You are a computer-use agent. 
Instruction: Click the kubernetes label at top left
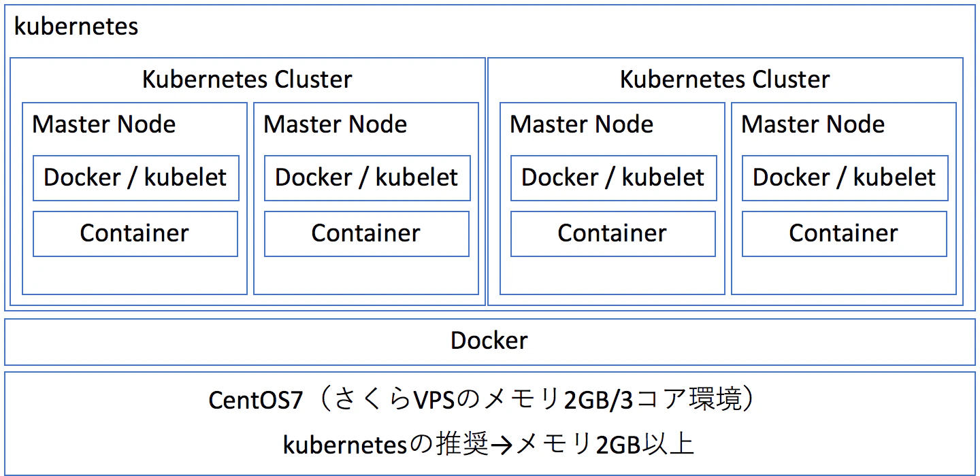click(x=76, y=27)
